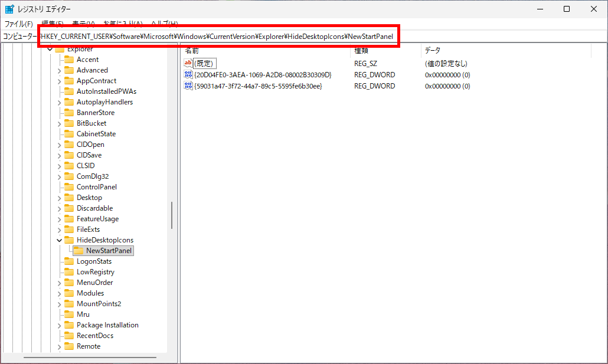Click the NewStartPanel folder icon
Viewport: 608px width, 364px height.
78,251
